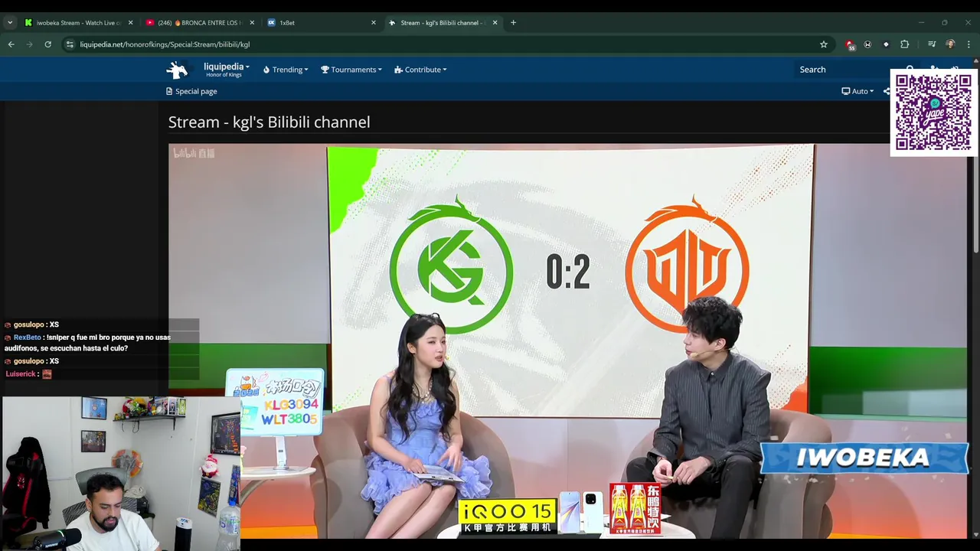Click the Bilibili stream video player
This screenshot has width=980, height=551.
tap(568, 341)
